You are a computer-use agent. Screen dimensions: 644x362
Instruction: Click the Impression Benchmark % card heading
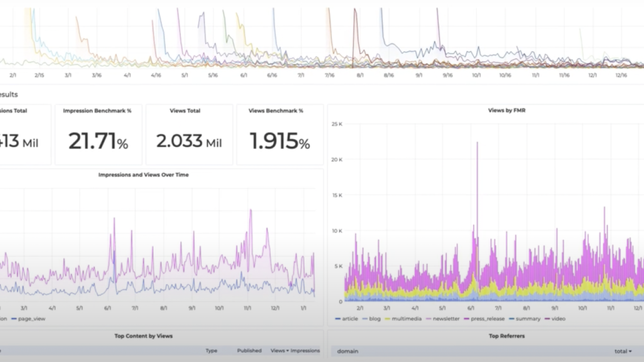pos(97,111)
